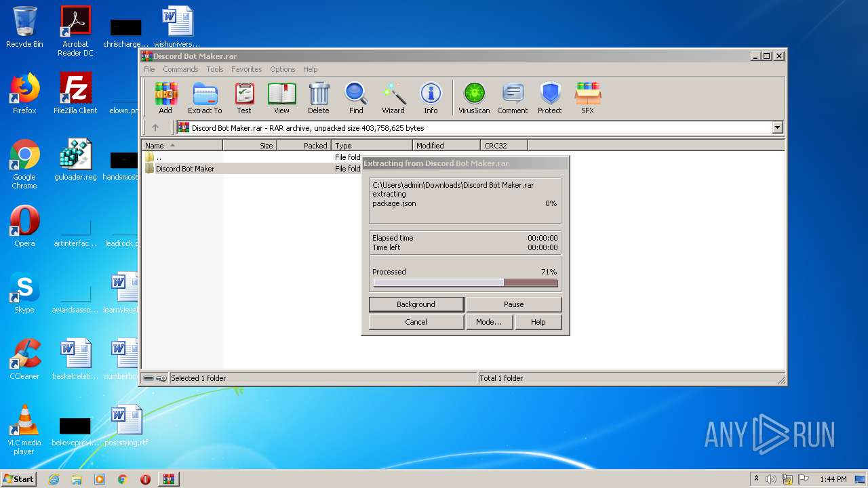The height and width of the screenshot is (488, 868).
Task: Click the Add toolbar icon
Action: (165, 98)
